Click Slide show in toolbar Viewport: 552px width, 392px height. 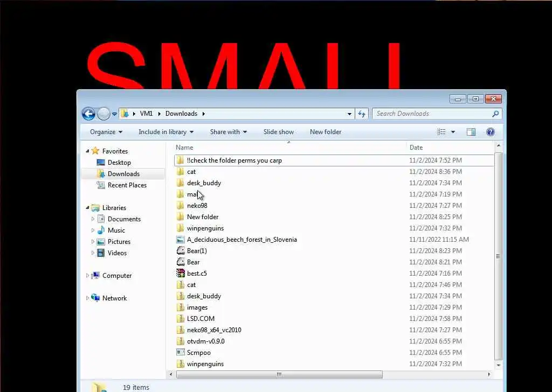279,132
